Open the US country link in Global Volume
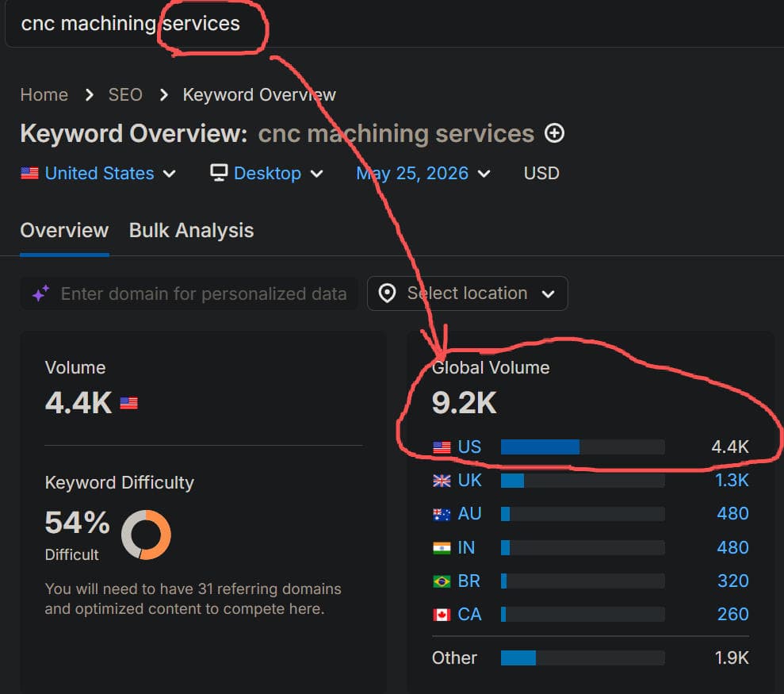 pyautogui.click(x=469, y=447)
